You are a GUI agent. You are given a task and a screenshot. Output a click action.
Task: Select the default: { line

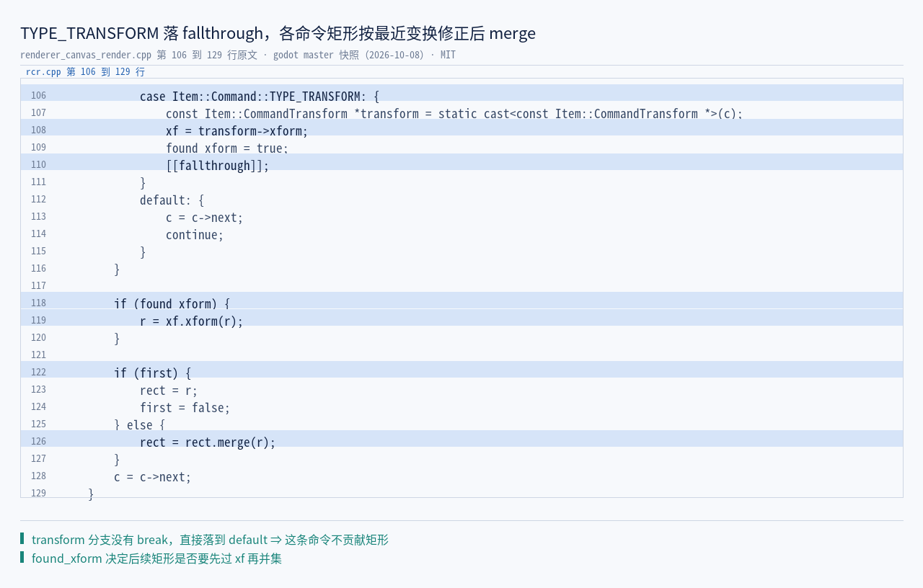172,200
